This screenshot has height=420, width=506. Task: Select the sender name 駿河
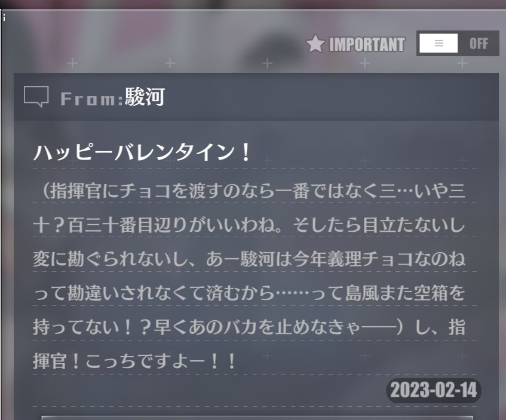click(x=145, y=97)
